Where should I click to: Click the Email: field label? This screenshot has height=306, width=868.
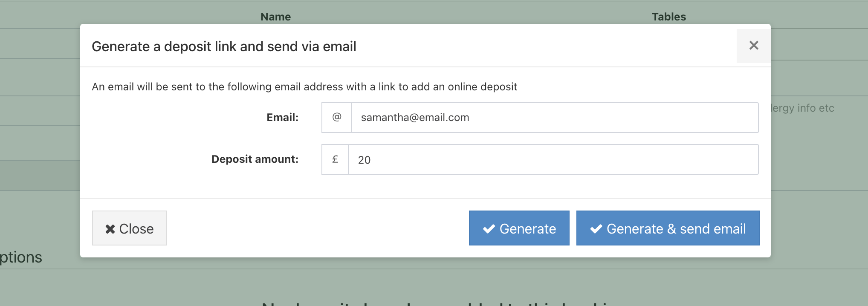point(282,118)
